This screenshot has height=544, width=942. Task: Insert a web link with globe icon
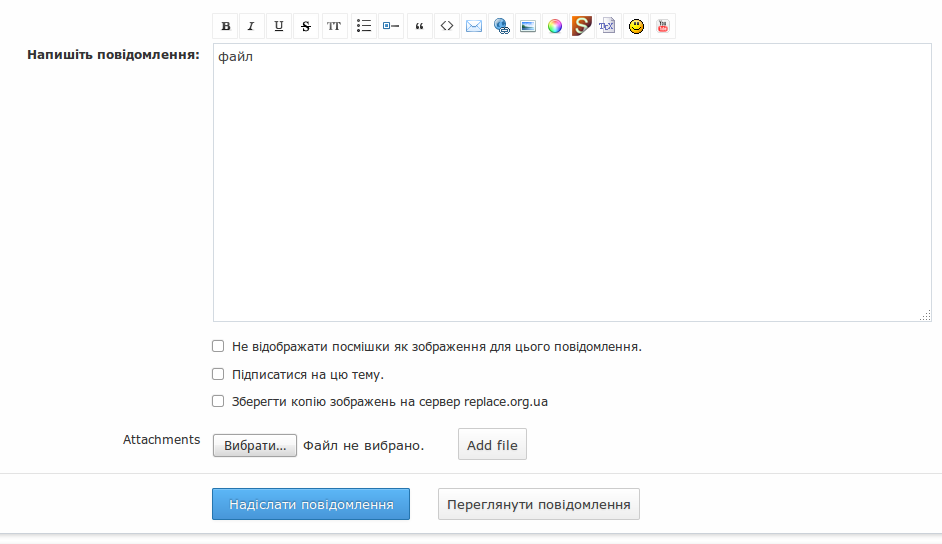click(501, 26)
